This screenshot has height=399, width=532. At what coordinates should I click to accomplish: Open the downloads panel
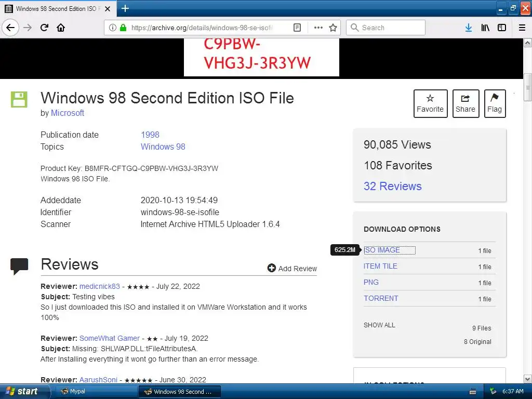point(469,28)
